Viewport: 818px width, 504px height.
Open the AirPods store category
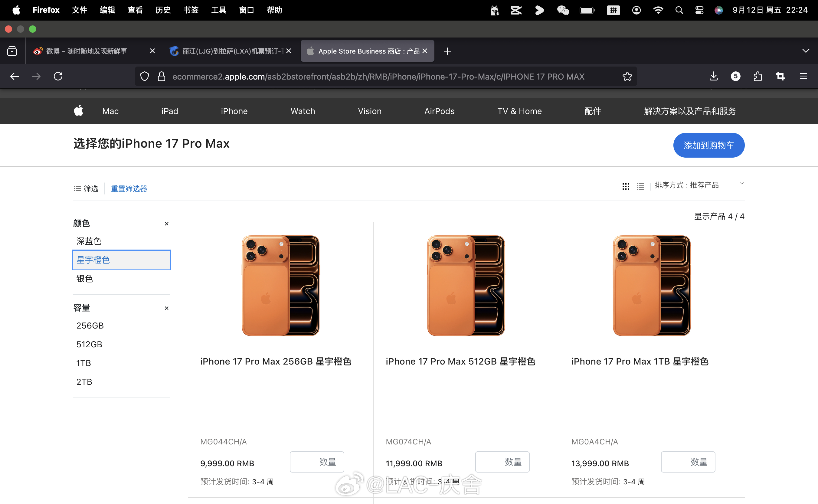coord(439,111)
